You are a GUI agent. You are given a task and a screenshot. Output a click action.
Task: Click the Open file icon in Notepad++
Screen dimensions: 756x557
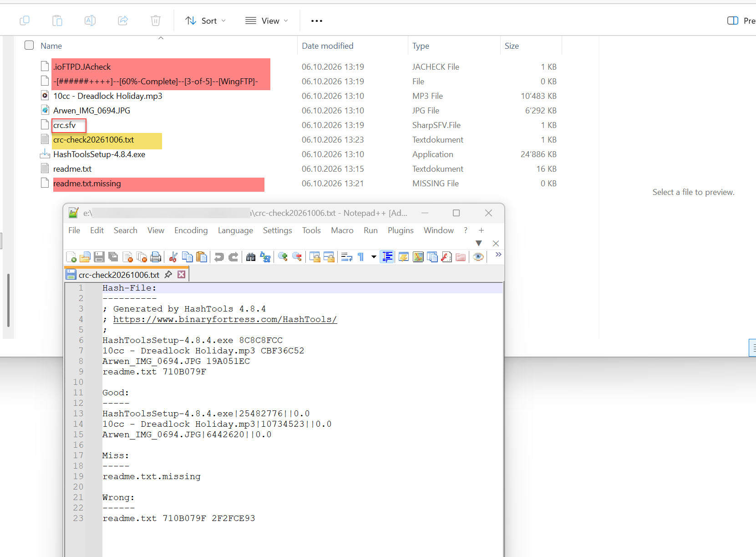coord(85,257)
